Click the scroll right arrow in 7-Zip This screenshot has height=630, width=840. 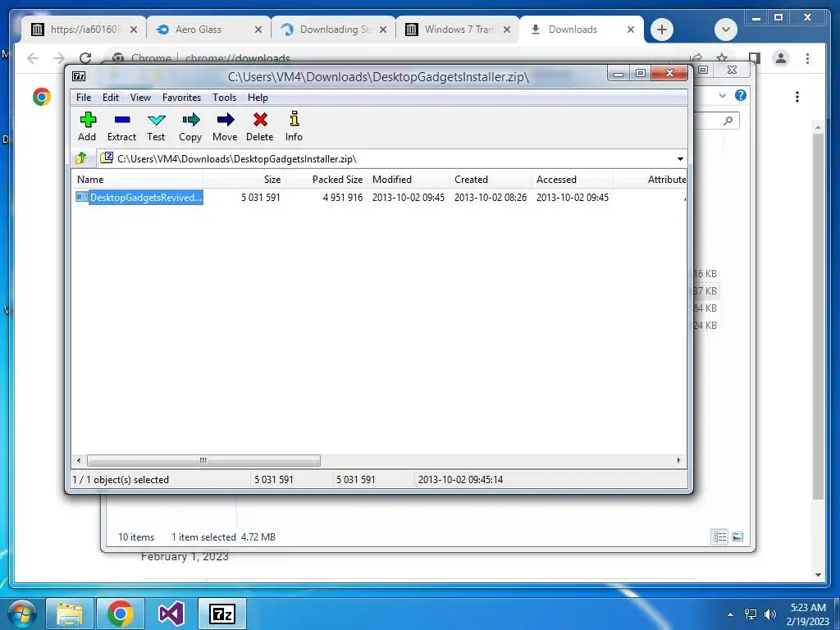(x=678, y=460)
